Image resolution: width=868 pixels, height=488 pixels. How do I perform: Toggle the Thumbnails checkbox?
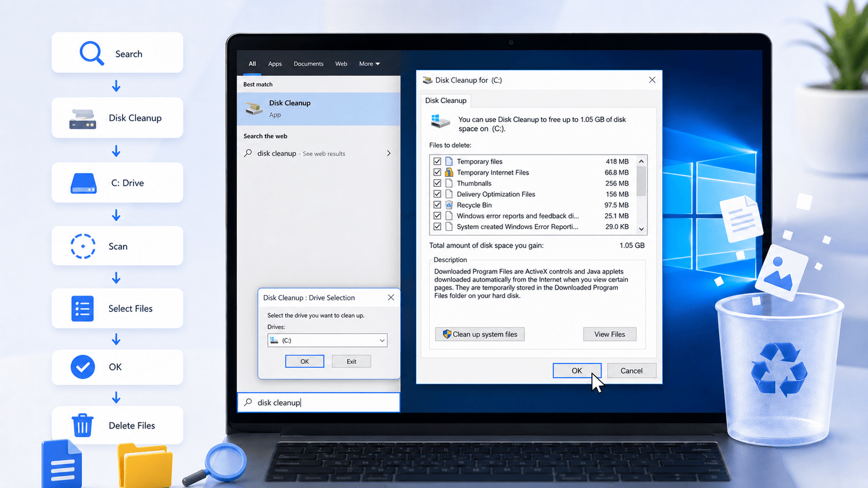pos(437,183)
